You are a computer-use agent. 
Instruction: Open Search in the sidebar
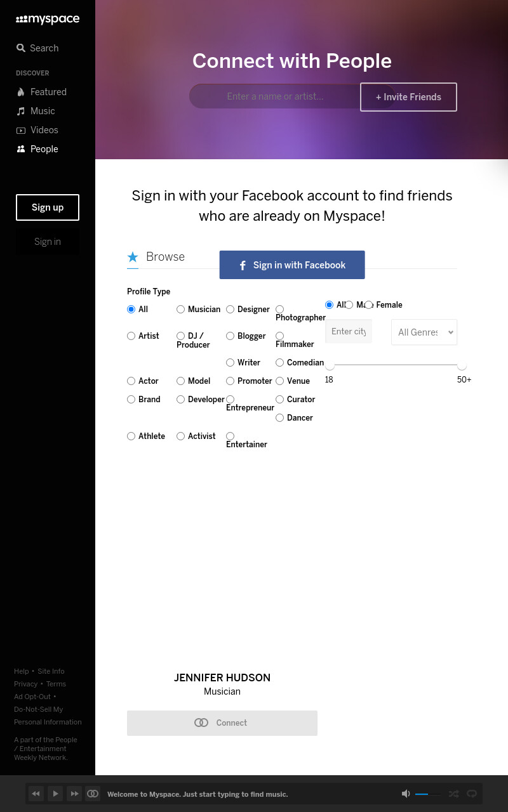point(37,48)
